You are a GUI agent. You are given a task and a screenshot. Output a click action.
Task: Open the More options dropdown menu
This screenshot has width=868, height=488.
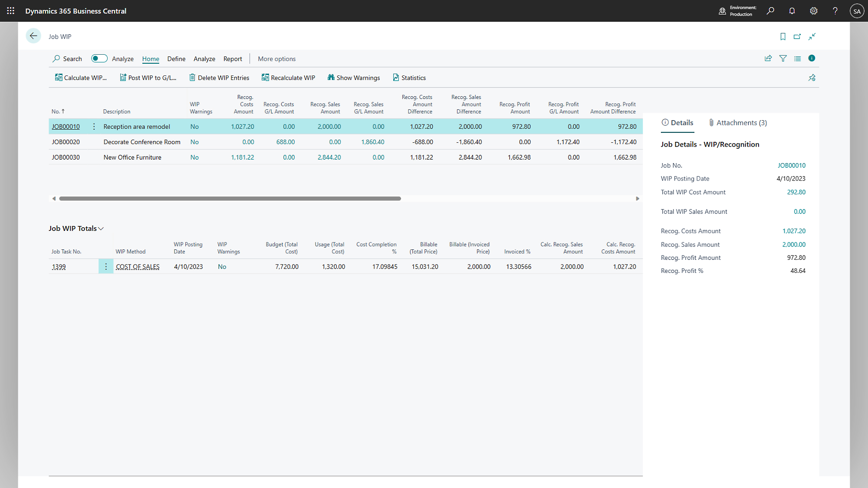click(x=276, y=59)
